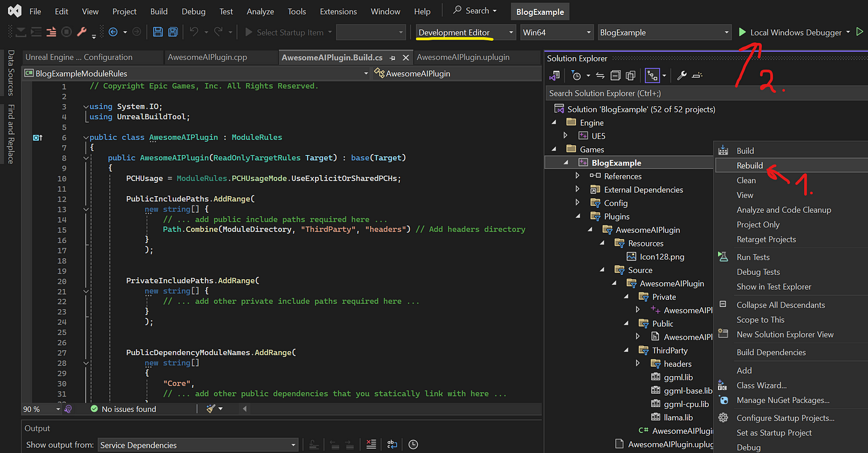Open the Build menu in menu bar
The height and width of the screenshot is (453, 868).
click(x=159, y=11)
